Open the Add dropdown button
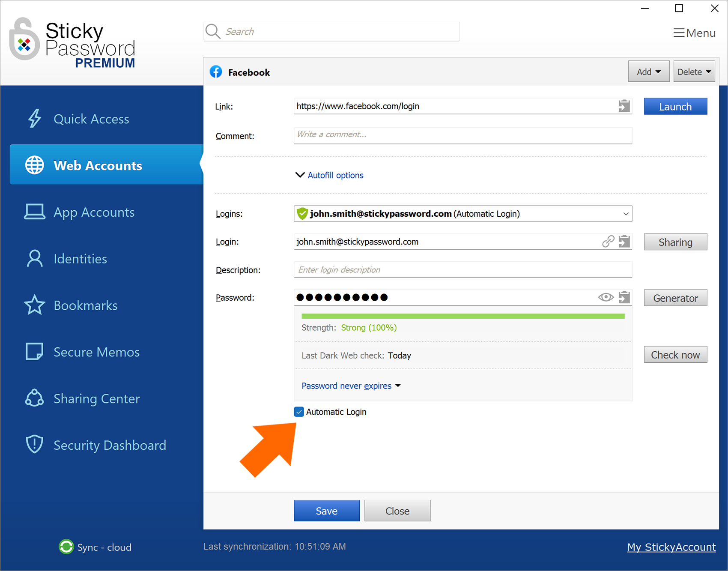Screen dimensions: 728x571 649,72
